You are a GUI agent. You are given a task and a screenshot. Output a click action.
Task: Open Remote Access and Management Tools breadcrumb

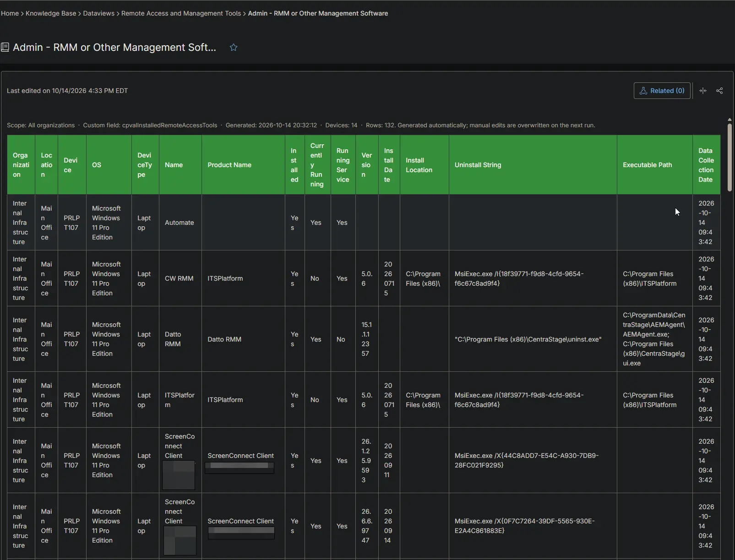181,13
